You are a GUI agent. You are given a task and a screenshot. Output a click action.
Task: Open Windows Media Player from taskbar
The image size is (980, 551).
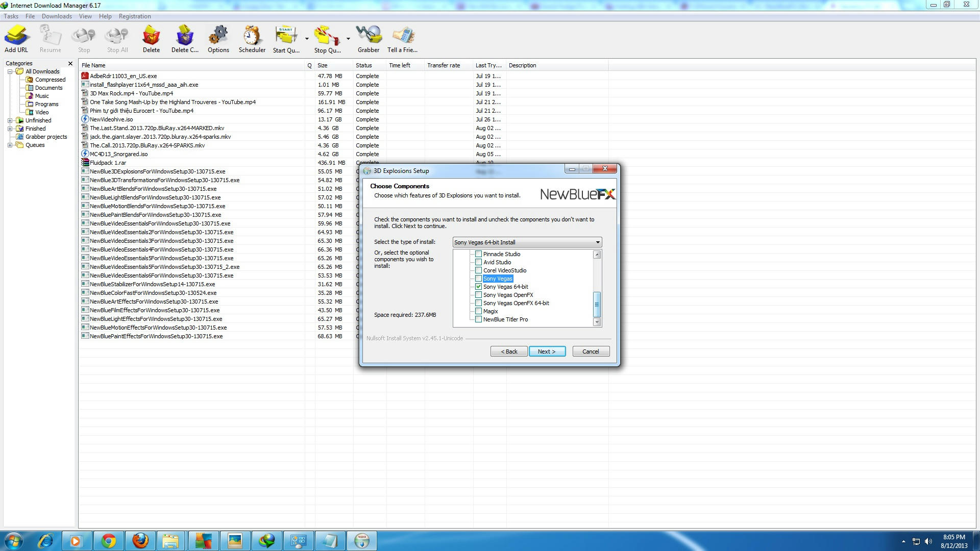click(77, 541)
